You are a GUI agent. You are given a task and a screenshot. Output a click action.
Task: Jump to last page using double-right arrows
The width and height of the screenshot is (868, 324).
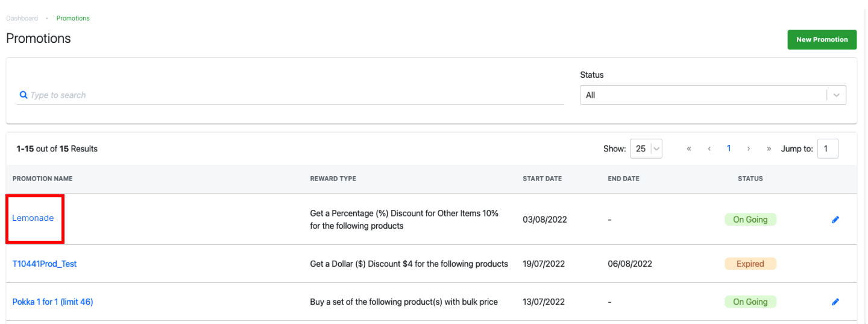click(x=769, y=148)
